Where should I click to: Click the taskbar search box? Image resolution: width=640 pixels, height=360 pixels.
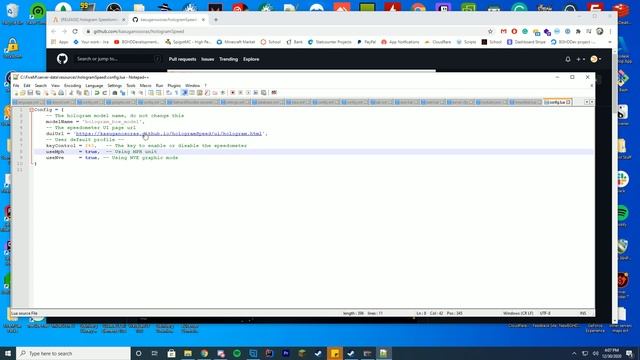point(73,353)
